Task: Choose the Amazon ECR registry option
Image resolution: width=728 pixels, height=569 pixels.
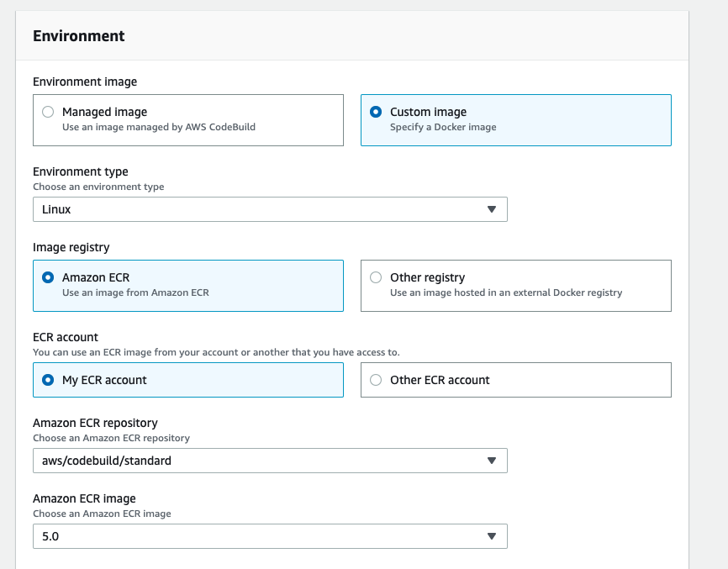Action: coord(48,277)
